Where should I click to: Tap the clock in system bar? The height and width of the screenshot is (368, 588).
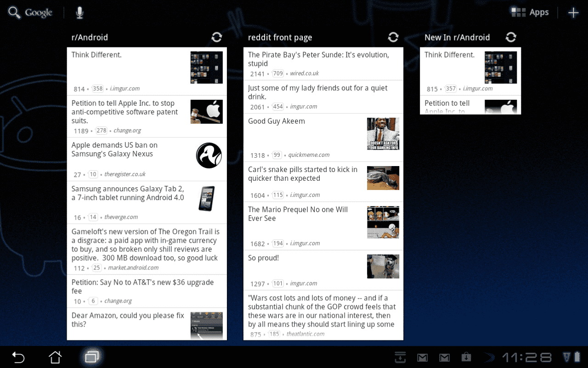coord(526,357)
